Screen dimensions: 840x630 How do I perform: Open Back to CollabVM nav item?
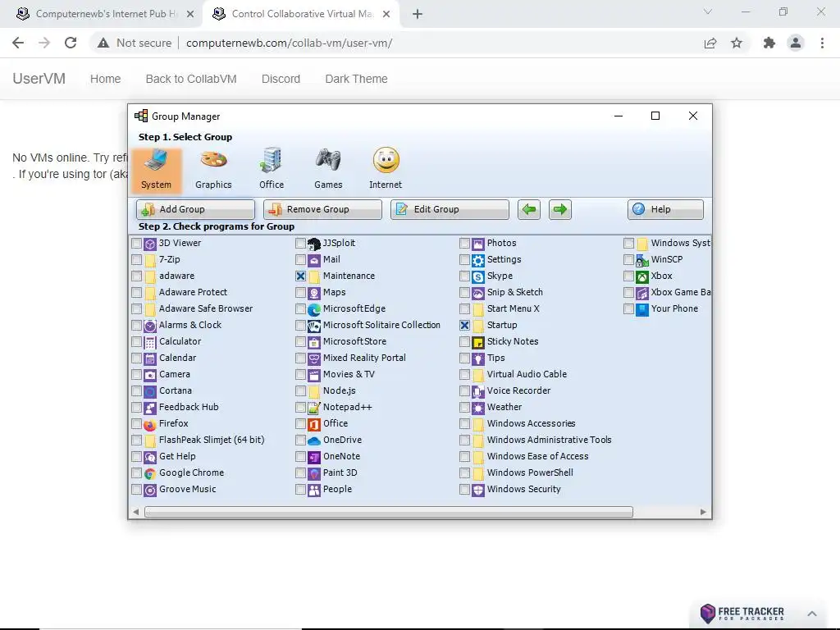[x=191, y=79]
